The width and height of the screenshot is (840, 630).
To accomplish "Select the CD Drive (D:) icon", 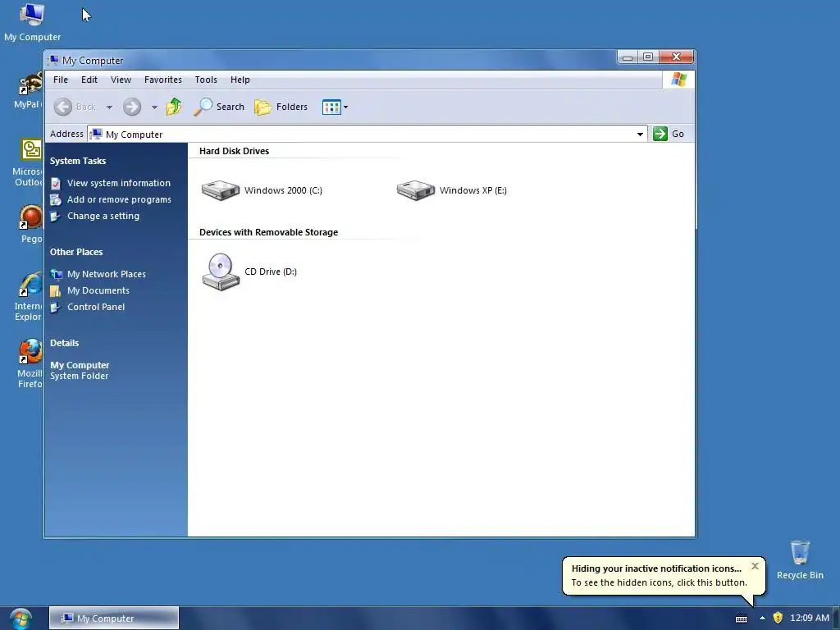I will [x=221, y=272].
